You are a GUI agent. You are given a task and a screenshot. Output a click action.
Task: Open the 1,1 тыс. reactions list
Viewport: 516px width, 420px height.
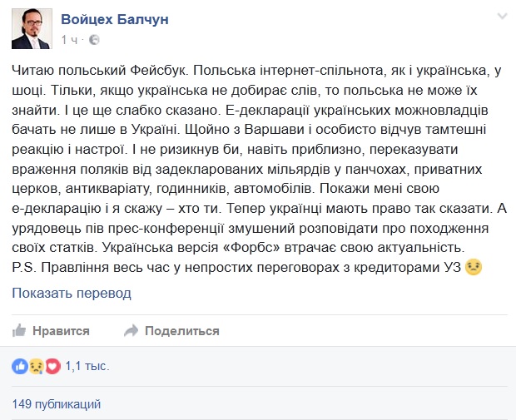87,366
